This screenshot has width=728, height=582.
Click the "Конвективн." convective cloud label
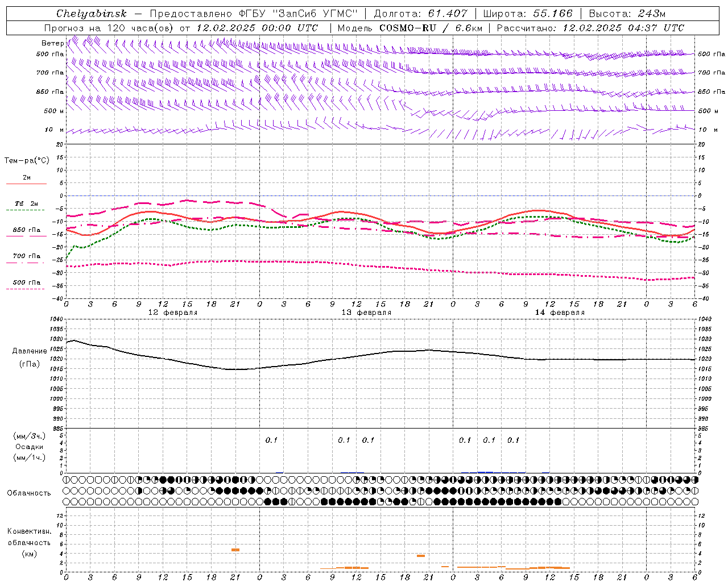29,531
